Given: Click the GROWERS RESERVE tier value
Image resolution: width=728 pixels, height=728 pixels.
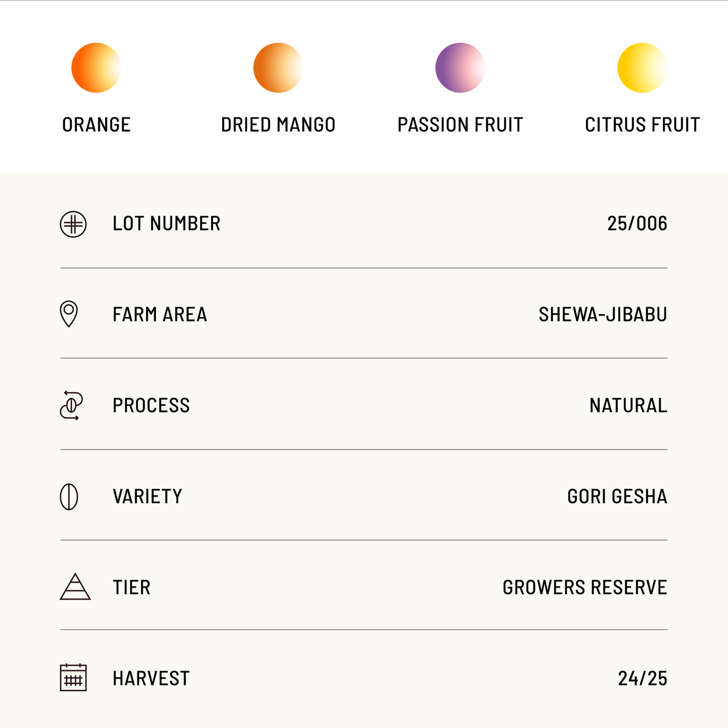Looking at the screenshot, I should (584, 588).
